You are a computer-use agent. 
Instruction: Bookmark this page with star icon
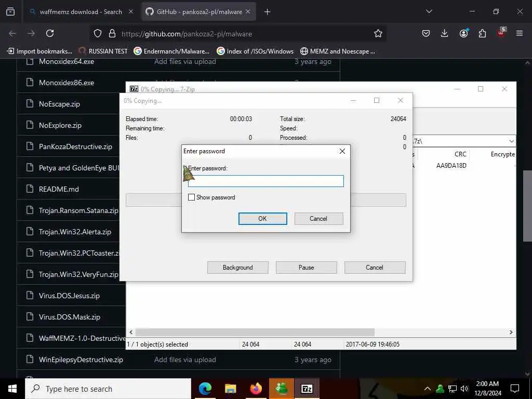pyautogui.click(x=378, y=34)
